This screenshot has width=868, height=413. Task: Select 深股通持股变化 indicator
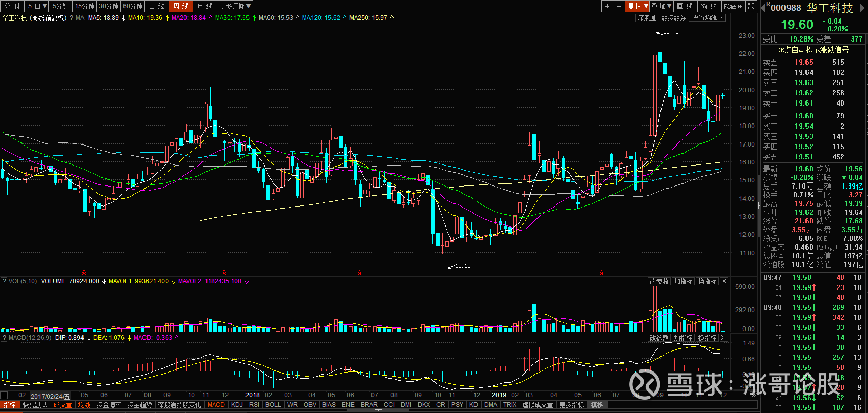click(179, 405)
